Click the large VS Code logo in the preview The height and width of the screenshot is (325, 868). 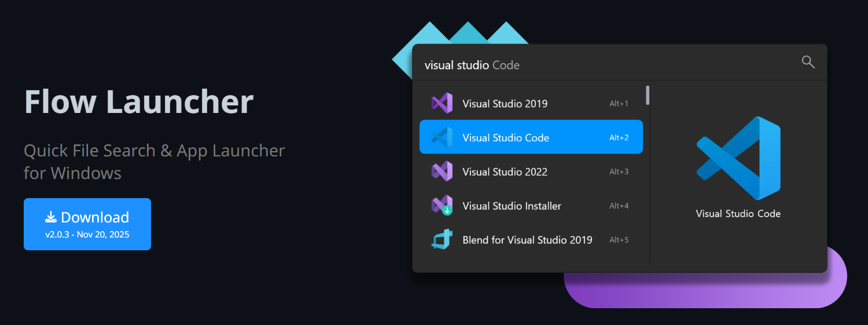coord(738,158)
